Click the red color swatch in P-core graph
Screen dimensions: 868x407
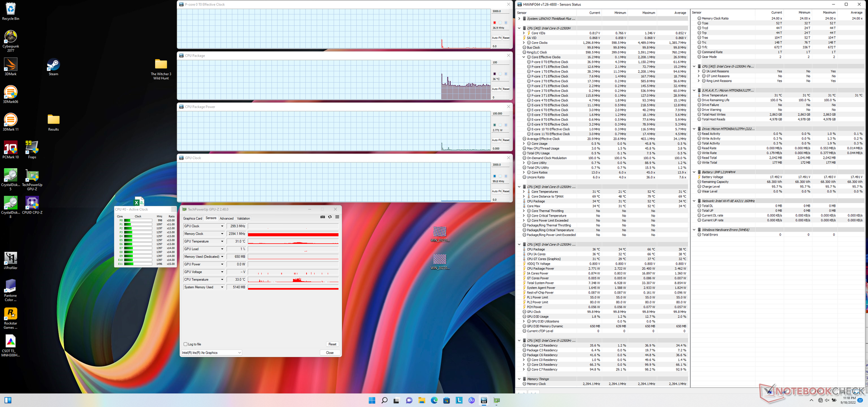[495, 23]
